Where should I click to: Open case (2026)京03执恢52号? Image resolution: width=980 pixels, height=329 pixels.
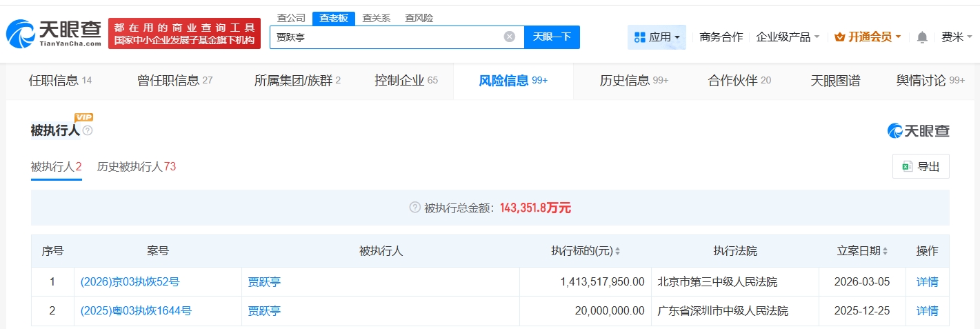[x=130, y=281]
